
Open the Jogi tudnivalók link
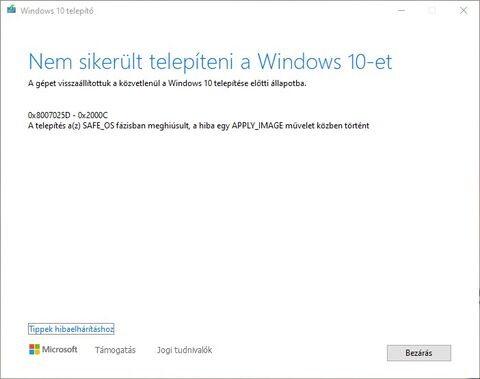(x=184, y=350)
